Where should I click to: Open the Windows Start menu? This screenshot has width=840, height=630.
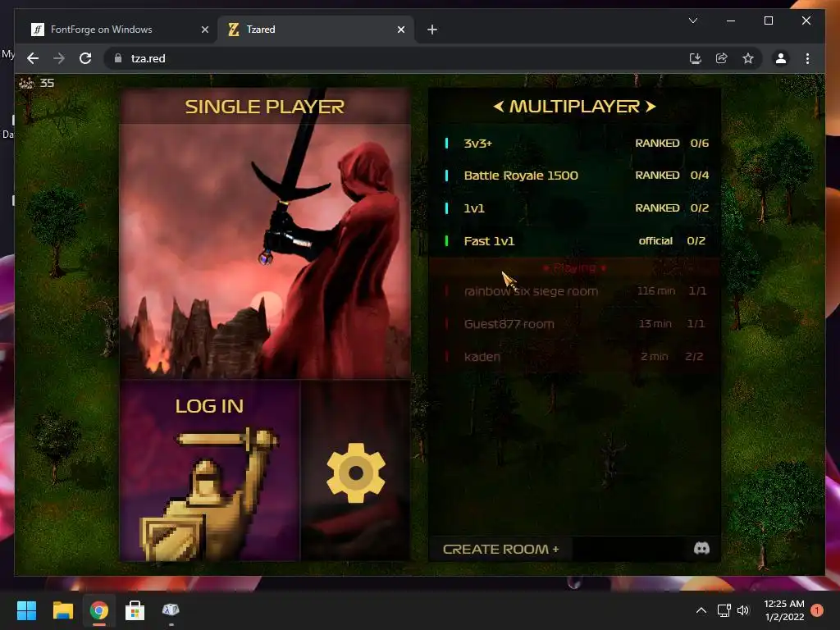point(26,610)
